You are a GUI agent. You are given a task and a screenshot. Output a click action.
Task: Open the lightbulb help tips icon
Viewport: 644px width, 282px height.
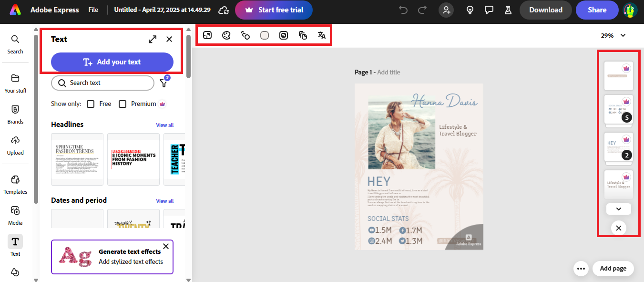(470, 10)
